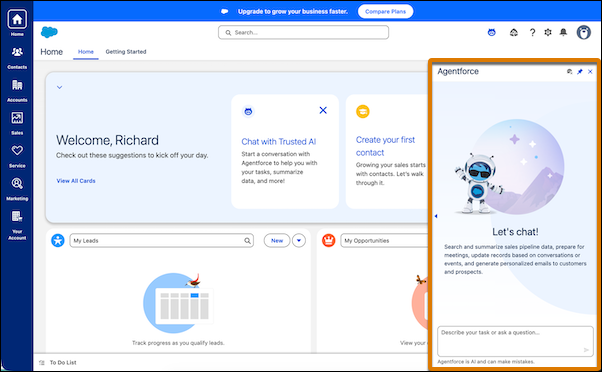Open the notifications bell
The height and width of the screenshot is (372, 602).
coord(563,32)
